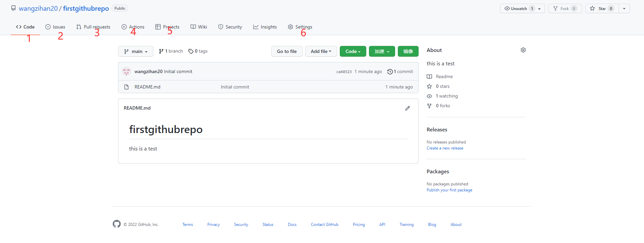Switch to the Projects tab

[167, 27]
